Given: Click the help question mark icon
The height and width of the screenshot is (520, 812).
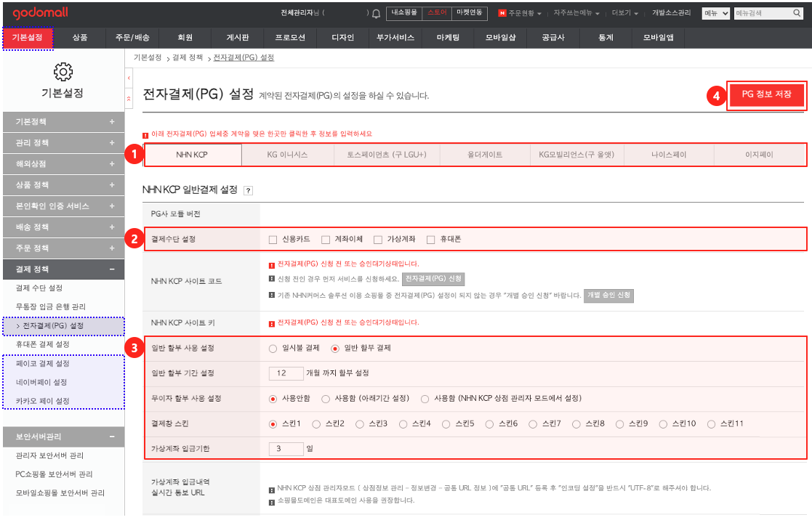Looking at the screenshot, I should [x=248, y=191].
